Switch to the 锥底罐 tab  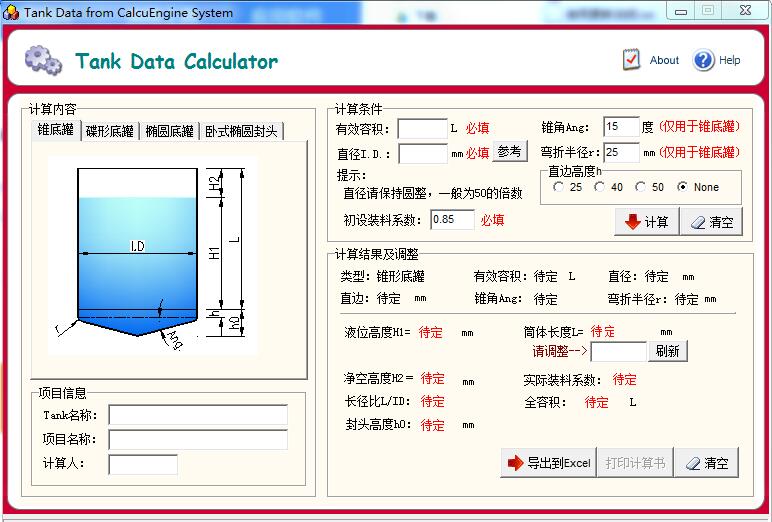coord(55,130)
